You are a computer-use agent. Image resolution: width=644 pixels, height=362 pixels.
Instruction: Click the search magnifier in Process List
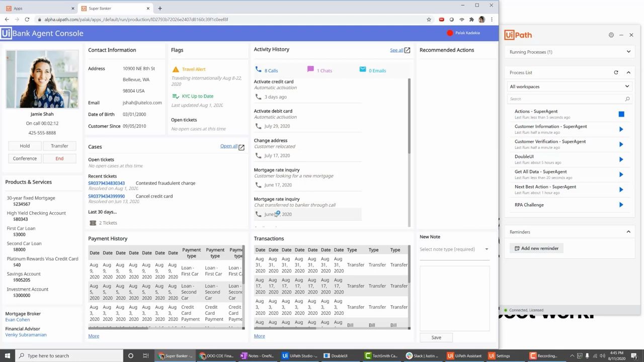627,99
